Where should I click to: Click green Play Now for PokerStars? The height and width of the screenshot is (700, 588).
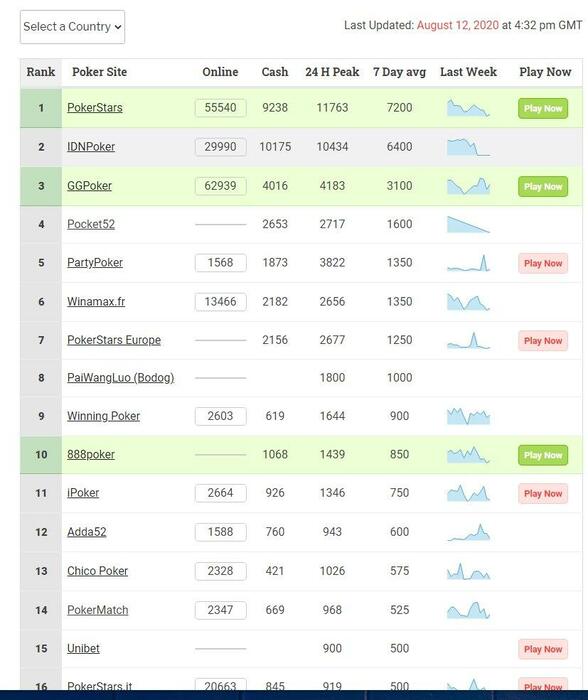coord(543,108)
